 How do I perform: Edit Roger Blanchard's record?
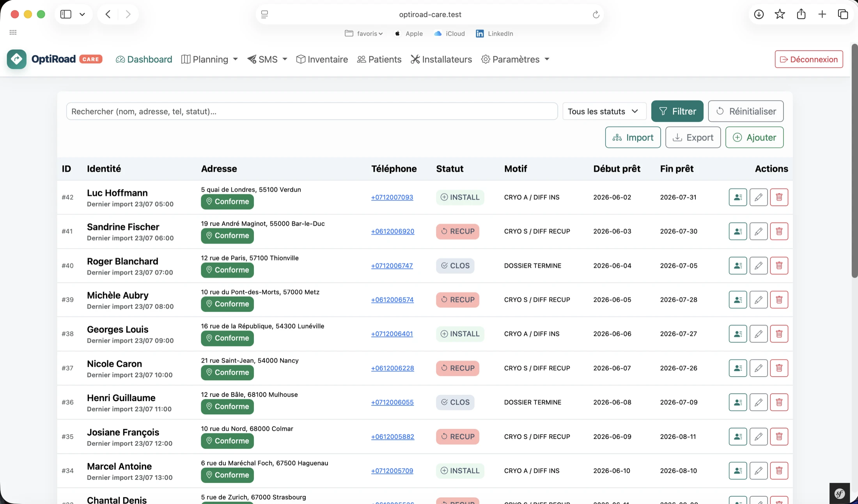pos(758,265)
